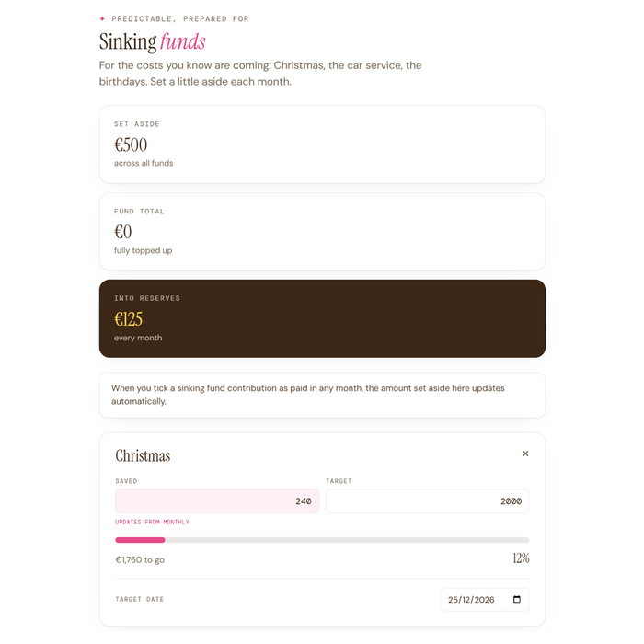Click the target date field 25/12/2026
644x644 pixels.
pos(485,599)
